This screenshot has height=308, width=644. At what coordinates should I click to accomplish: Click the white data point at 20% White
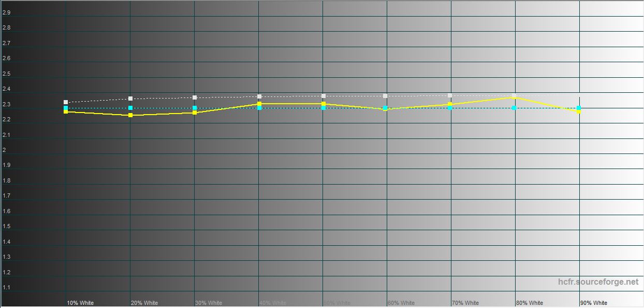point(130,99)
